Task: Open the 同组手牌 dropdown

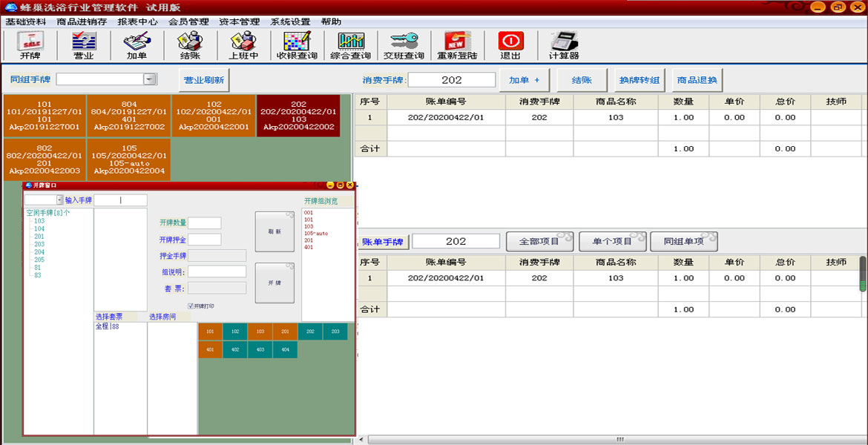Action: pos(150,79)
